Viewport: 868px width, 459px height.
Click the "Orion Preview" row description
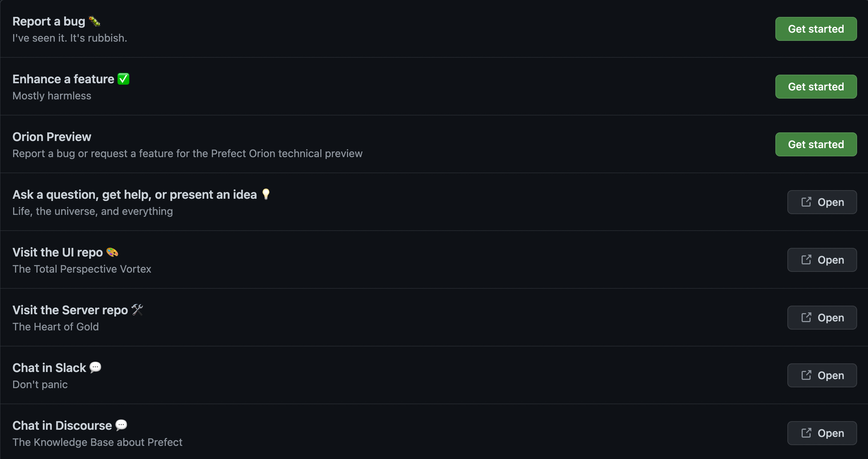[x=188, y=153]
